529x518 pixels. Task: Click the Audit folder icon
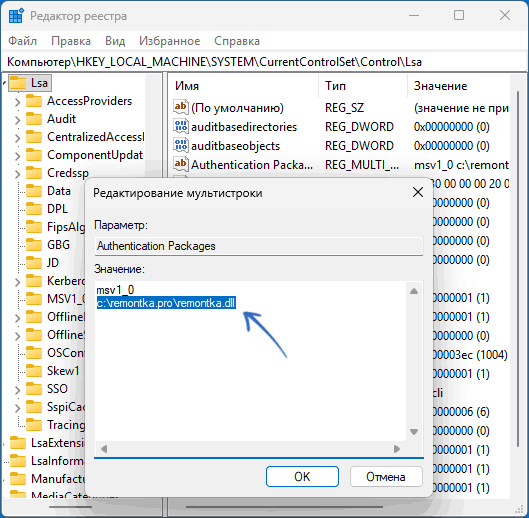pyautogui.click(x=34, y=119)
